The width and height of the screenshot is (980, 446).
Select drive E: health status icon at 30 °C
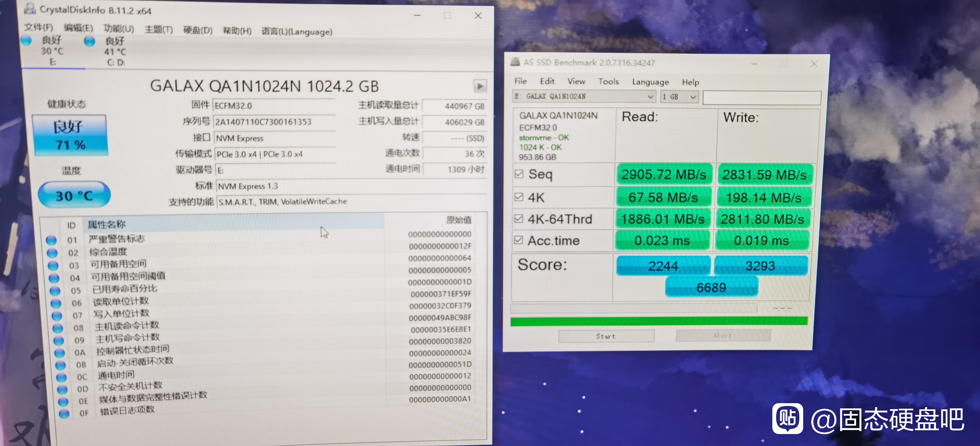click(x=26, y=40)
